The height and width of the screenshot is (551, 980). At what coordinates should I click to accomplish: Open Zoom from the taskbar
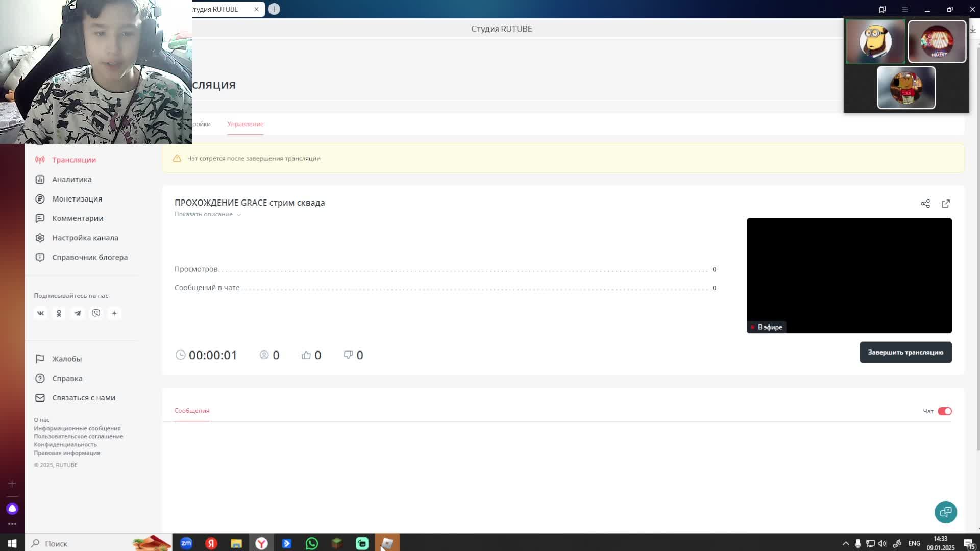point(186,543)
